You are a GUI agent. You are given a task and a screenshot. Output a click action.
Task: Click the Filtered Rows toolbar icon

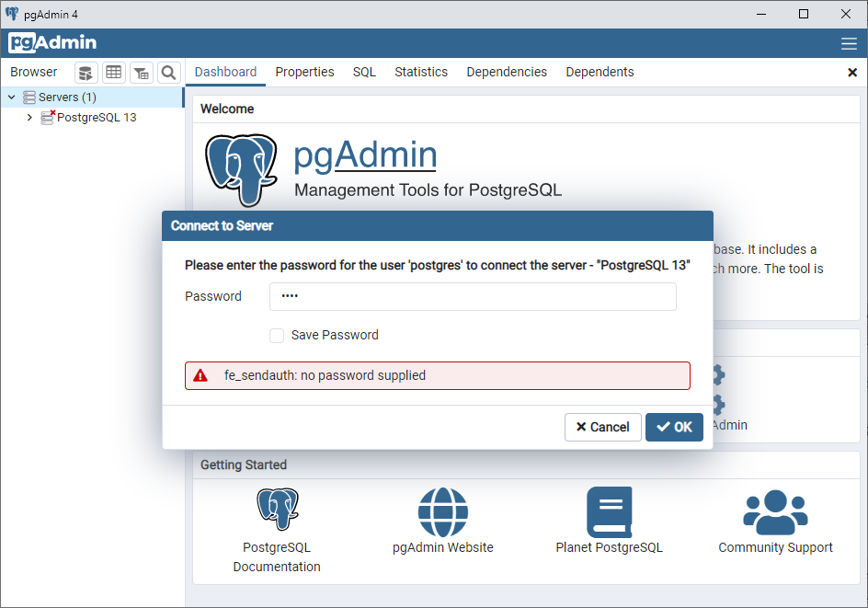(x=142, y=73)
